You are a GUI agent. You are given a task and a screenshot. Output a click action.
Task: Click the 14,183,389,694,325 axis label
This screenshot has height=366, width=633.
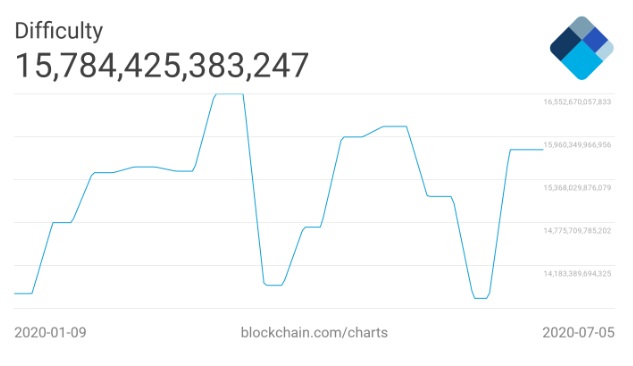(x=577, y=274)
